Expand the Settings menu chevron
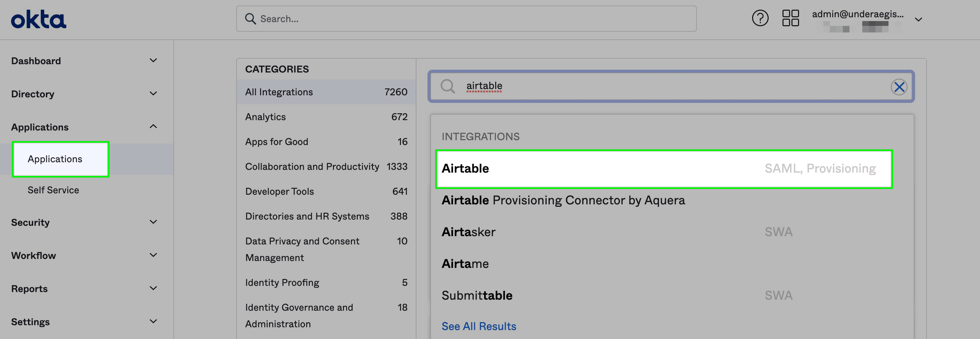 (153, 321)
